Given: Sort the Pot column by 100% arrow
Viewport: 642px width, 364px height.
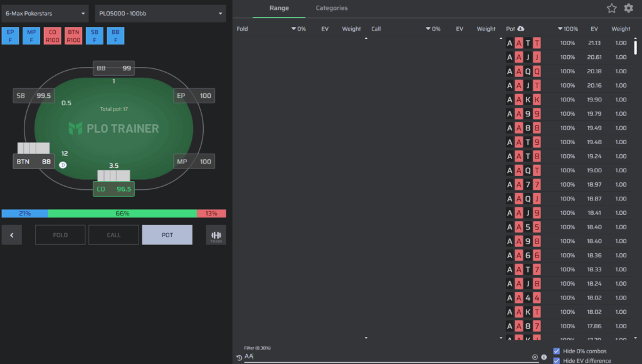Looking at the screenshot, I should click(568, 29).
